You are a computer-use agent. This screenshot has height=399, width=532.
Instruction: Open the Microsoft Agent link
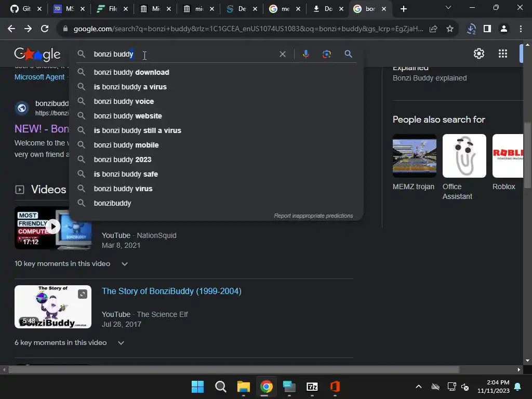[39, 77]
